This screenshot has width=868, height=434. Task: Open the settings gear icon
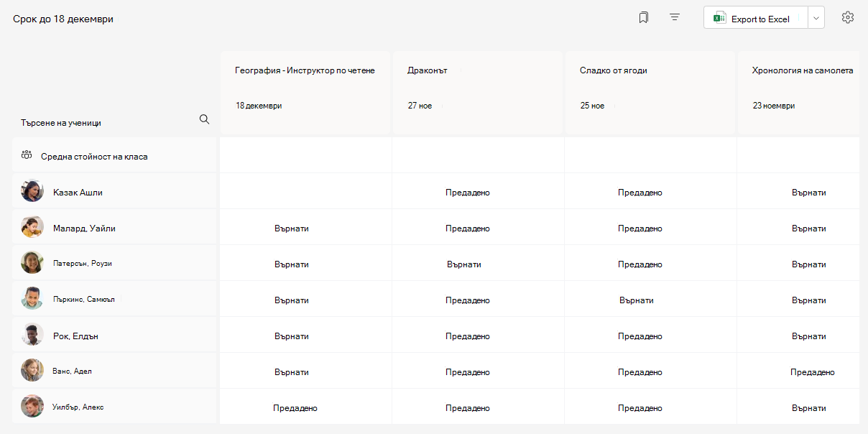coord(848,18)
